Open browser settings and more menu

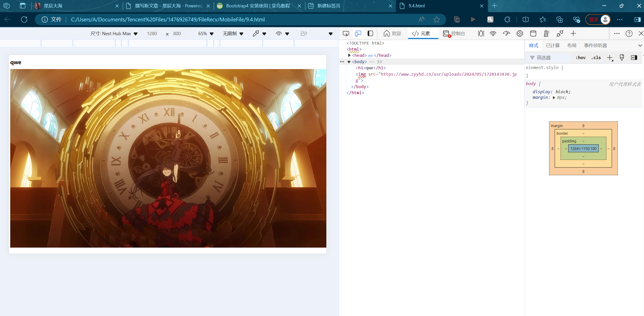pyautogui.click(x=620, y=19)
